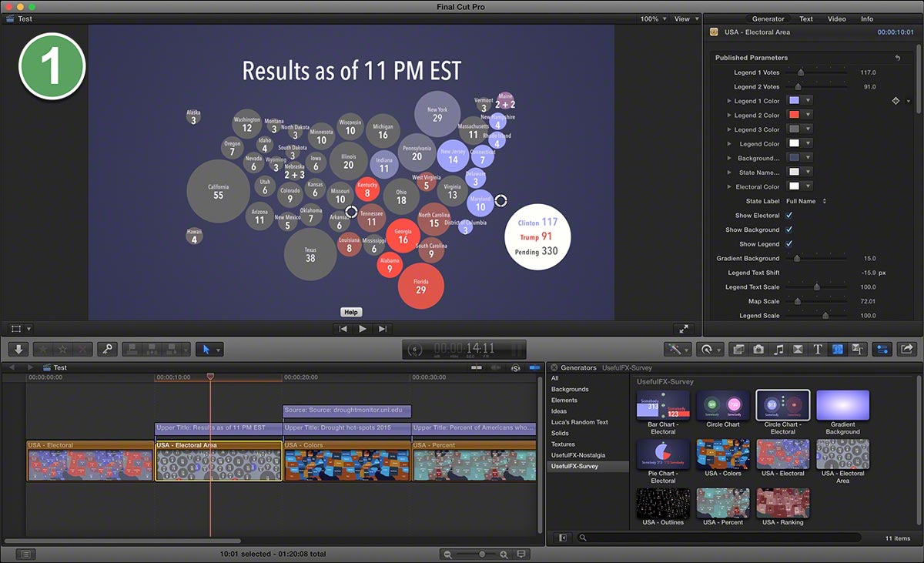Screen dimensions: 924x563
Task: Click the Help button in viewer
Action: click(351, 312)
